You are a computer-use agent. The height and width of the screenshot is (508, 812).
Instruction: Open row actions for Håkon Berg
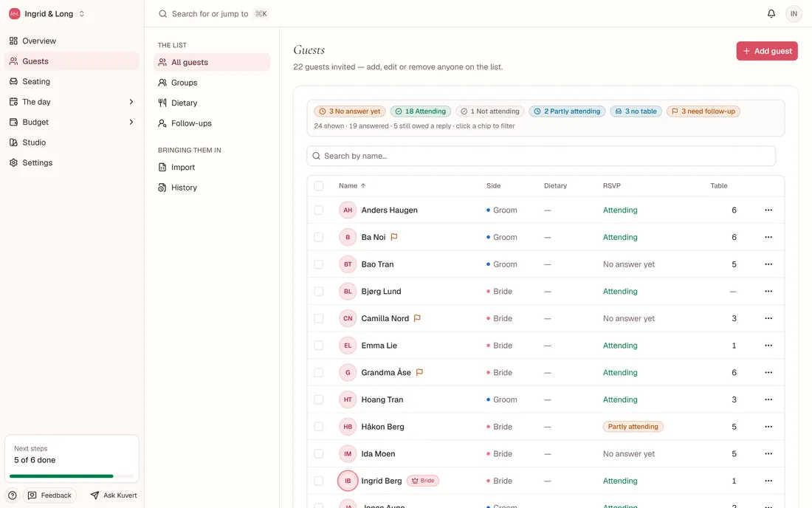point(768,427)
